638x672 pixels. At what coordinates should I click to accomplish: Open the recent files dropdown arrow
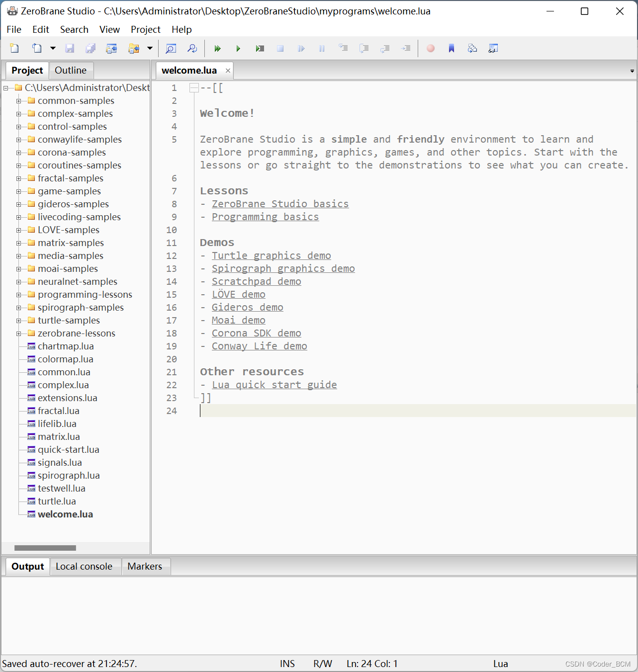pos(53,48)
